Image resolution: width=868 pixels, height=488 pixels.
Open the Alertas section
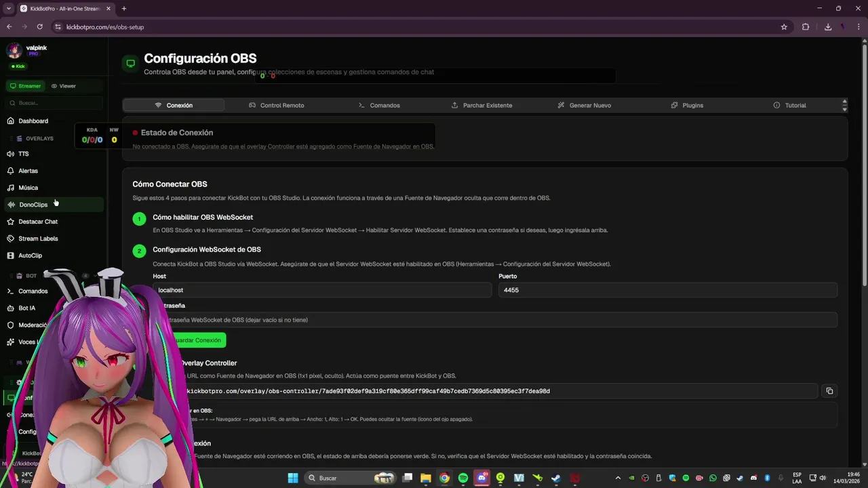point(54,171)
